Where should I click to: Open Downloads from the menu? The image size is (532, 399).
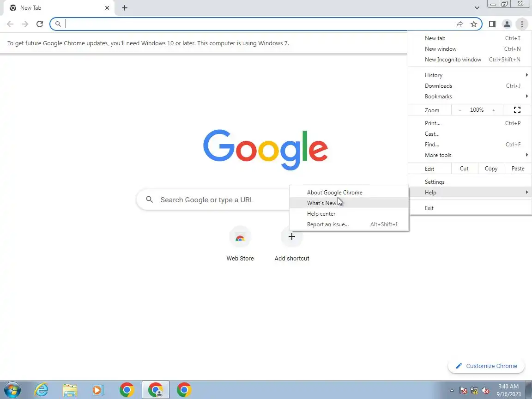[x=470, y=86]
